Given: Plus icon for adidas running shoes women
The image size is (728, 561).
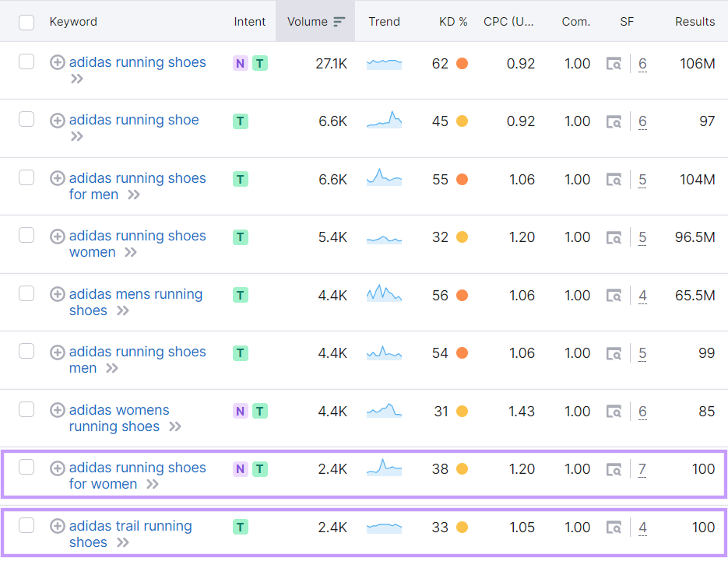Looking at the screenshot, I should (x=57, y=237).
